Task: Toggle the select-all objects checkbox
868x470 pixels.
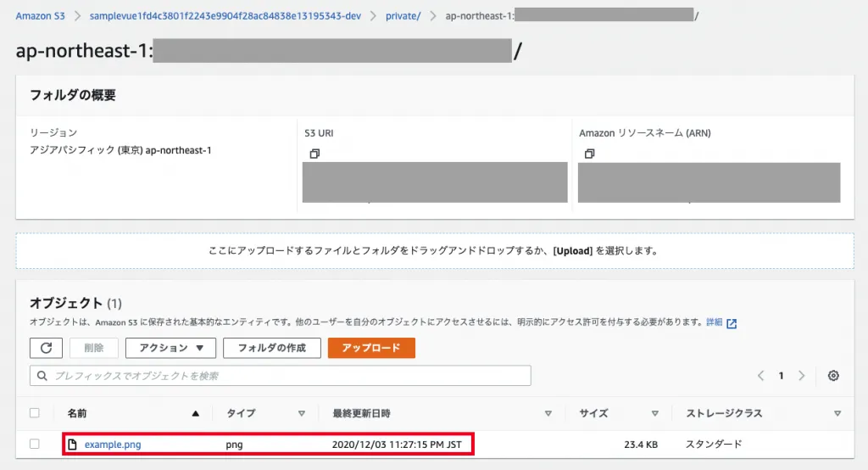Action: tap(35, 413)
